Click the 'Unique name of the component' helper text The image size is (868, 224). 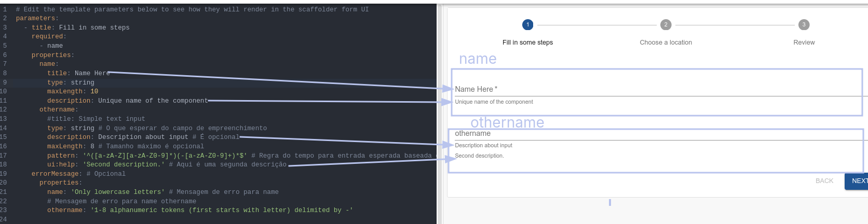pyautogui.click(x=494, y=102)
